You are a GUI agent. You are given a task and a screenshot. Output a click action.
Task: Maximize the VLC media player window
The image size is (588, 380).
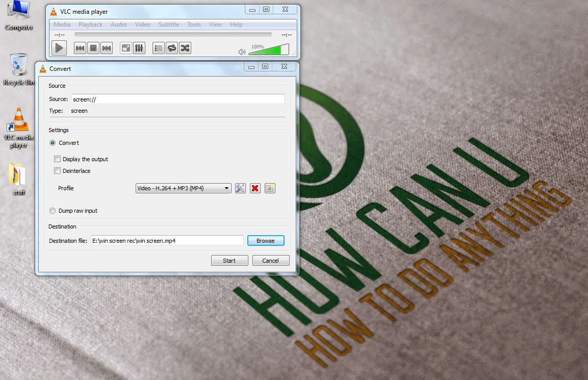[266, 9]
